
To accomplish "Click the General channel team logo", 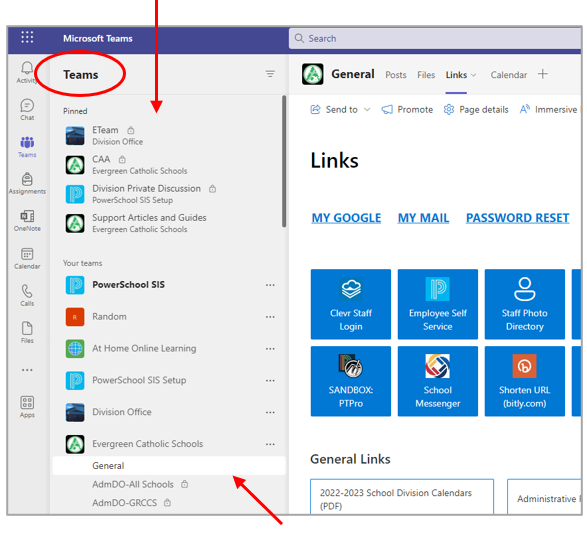I will (x=313, y=74).
